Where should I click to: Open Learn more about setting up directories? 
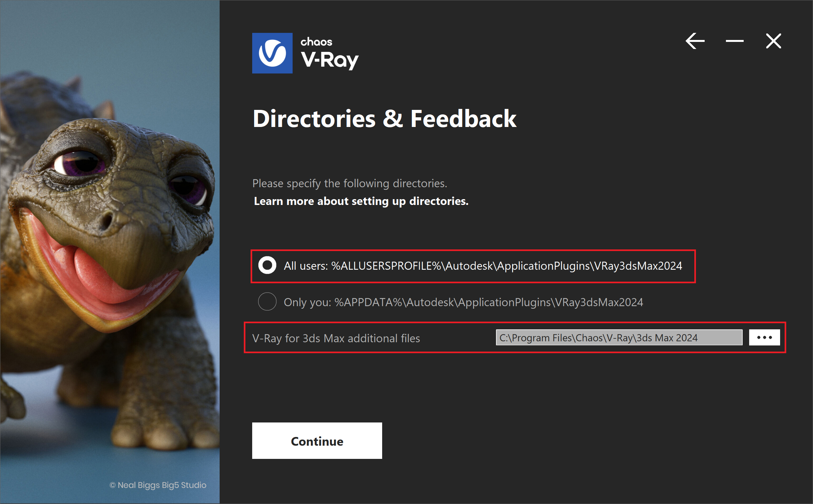[361, 201]
